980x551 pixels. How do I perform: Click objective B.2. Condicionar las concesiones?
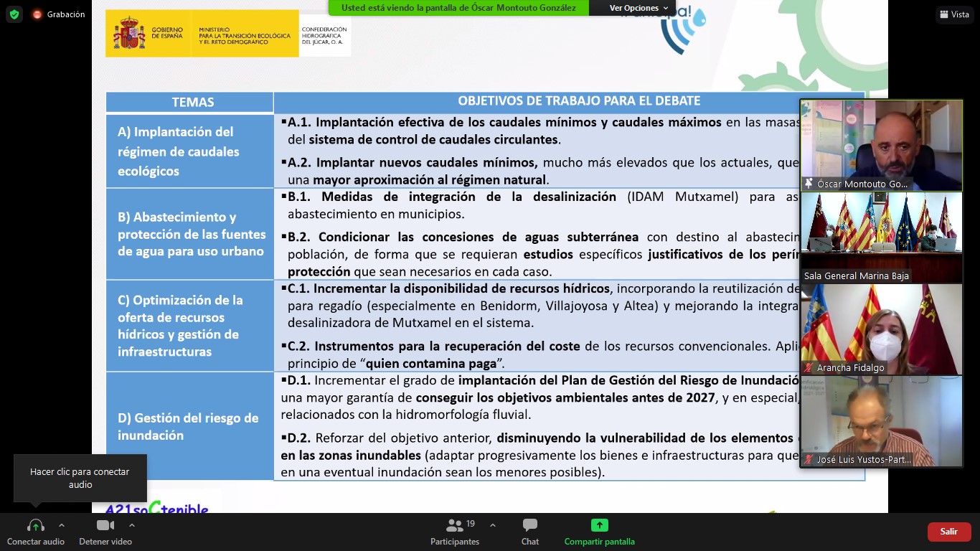[541, 254]
